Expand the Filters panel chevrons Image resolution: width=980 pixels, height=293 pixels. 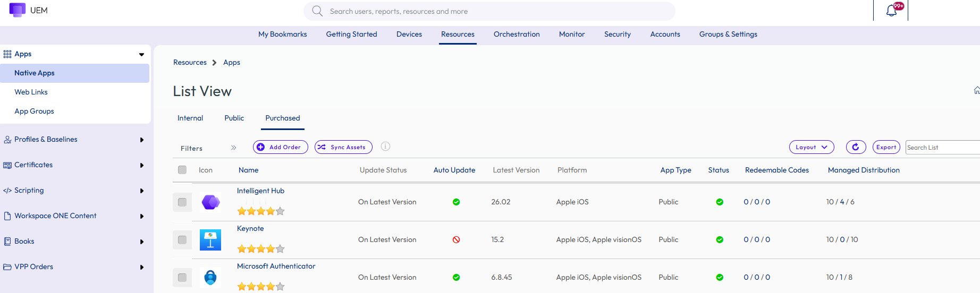[x=233, y=148]
